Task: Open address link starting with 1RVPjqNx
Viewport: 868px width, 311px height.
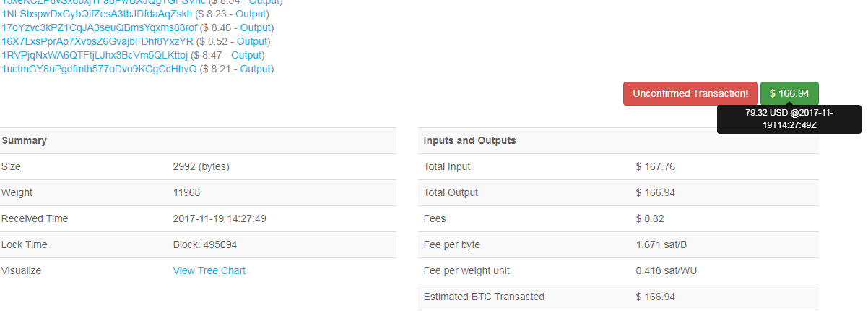Action: tap(95, 55)
